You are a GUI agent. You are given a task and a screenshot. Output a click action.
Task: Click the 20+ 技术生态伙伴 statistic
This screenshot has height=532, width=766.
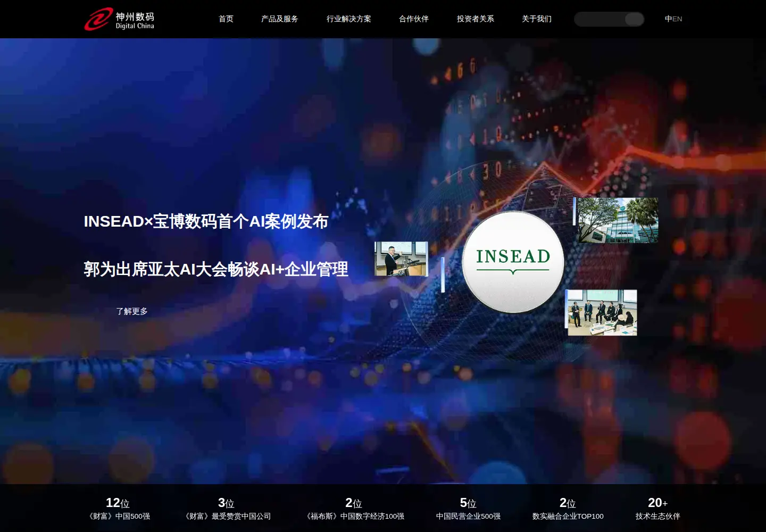click(658, 509)
